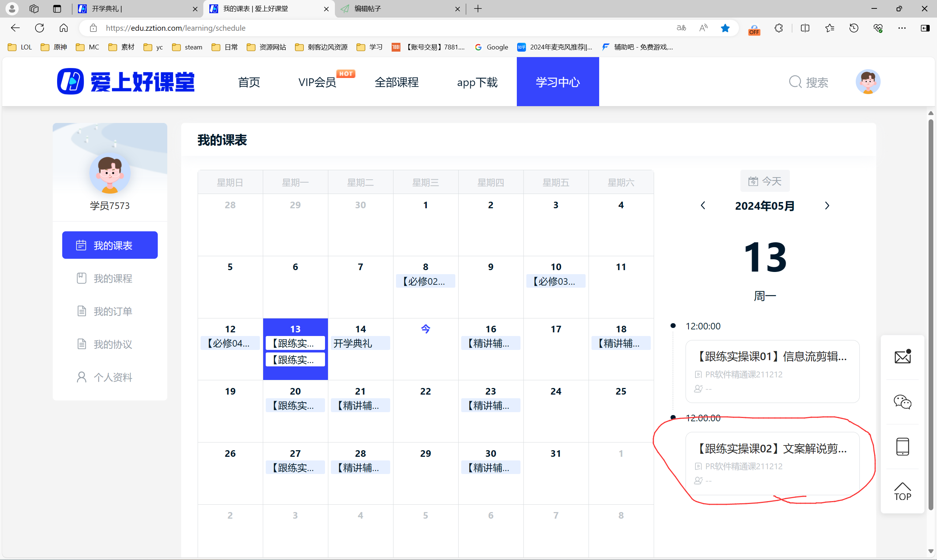Open 我的课程 in left sidebar
Viewport: 937px width, 560px height.
pos(109,279)
